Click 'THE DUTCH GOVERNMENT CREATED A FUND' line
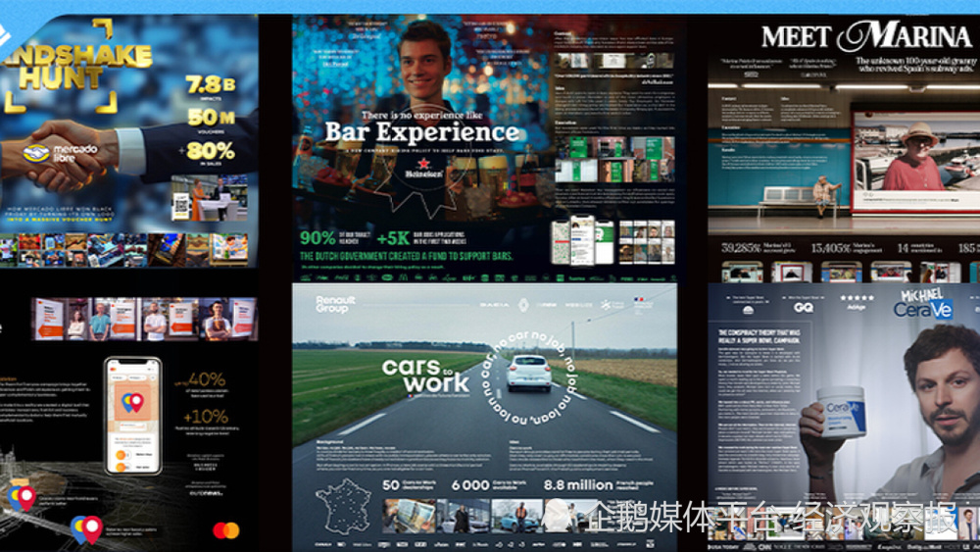This screenshot has width=980, height=552. pos(407,256)
